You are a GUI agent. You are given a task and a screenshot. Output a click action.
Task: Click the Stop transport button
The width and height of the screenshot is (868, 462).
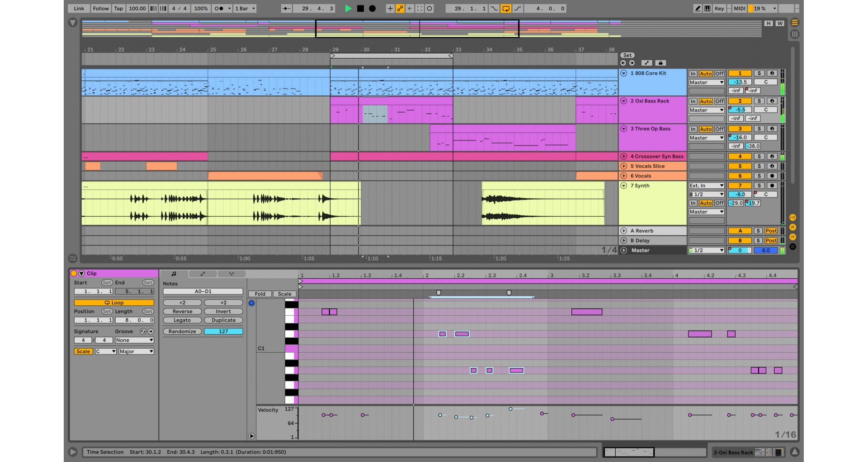pyautogui.click(x=360, y=9)
